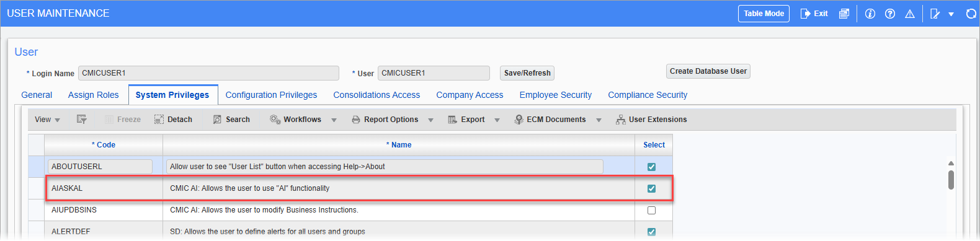Switch to the Assign Roles tab
The image size is (980, 241).
click(x=93, y=95)
